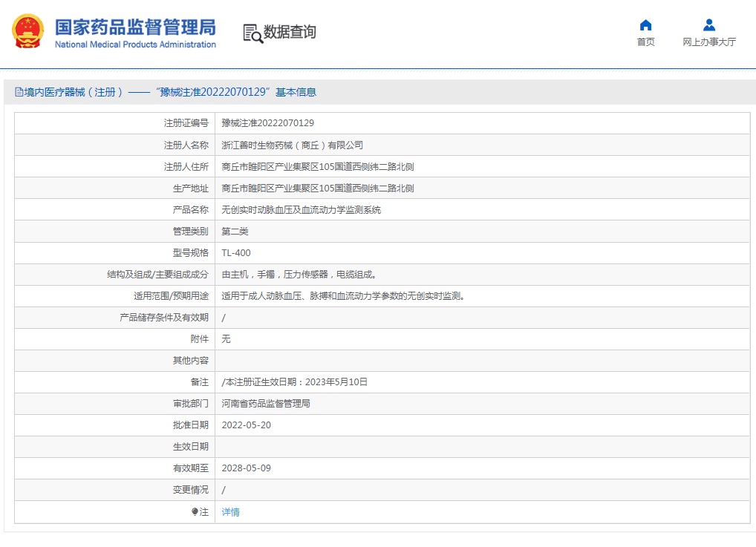The height and width of the screenshot is (547, 756).
Task: Click the user icon above 网上办事大厅
Action: pos(709,24)
